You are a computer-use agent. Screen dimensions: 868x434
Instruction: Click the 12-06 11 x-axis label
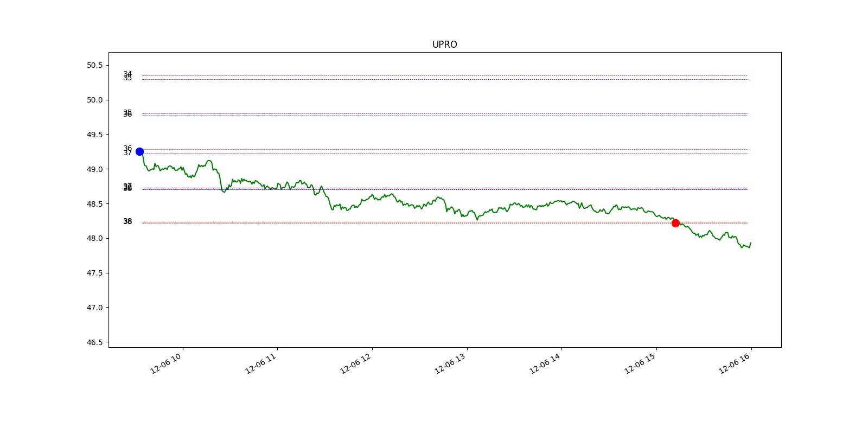pos(261,363)
